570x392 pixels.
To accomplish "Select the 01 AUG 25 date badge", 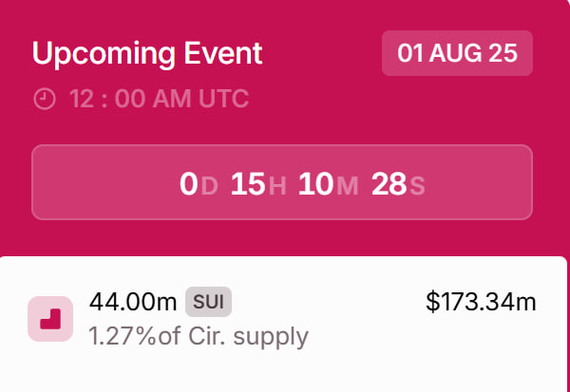I will point(457,53).
